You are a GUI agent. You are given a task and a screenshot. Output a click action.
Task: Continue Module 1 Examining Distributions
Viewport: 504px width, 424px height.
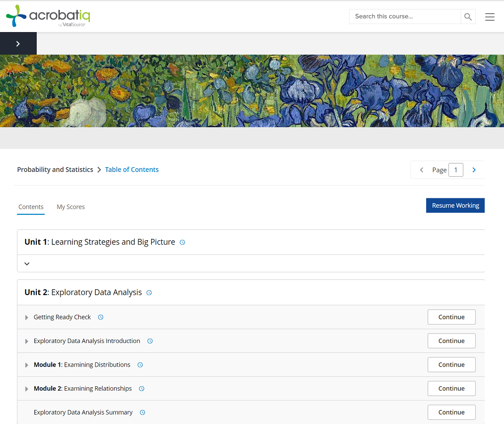(x=451, y=365)
